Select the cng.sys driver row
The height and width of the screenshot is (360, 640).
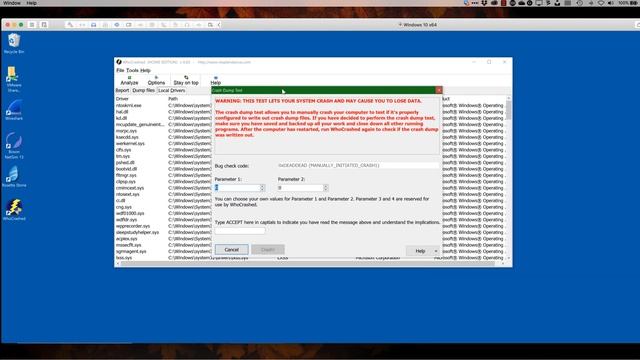123,207
